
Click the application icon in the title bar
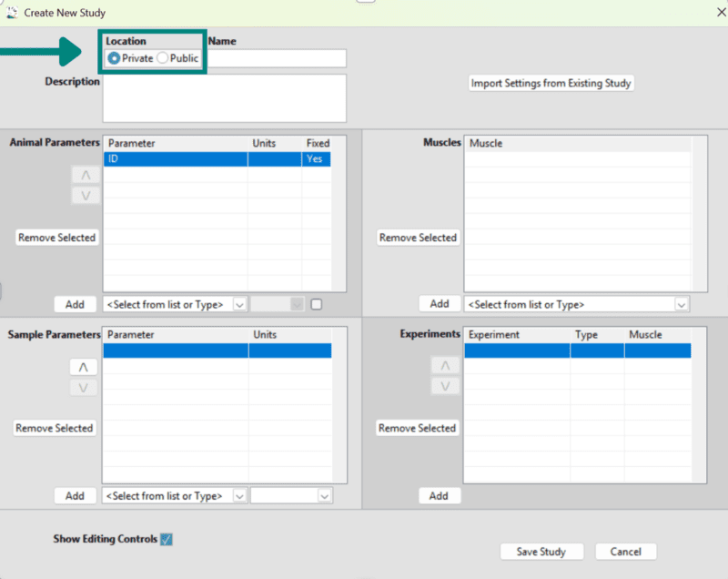pyautogui.click(x=13, y=12)
